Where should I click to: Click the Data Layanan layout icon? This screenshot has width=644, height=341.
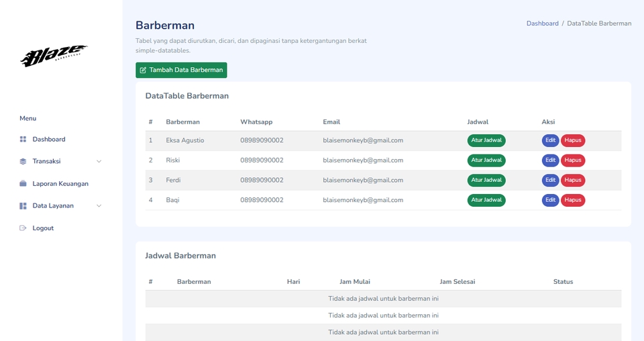[x=23, y=206]
